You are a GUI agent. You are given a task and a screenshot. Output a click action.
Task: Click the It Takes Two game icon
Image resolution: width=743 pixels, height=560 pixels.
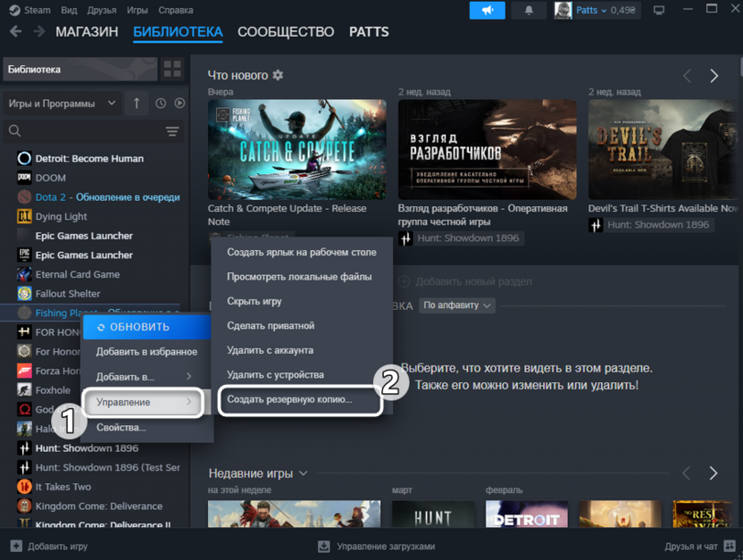24,487
